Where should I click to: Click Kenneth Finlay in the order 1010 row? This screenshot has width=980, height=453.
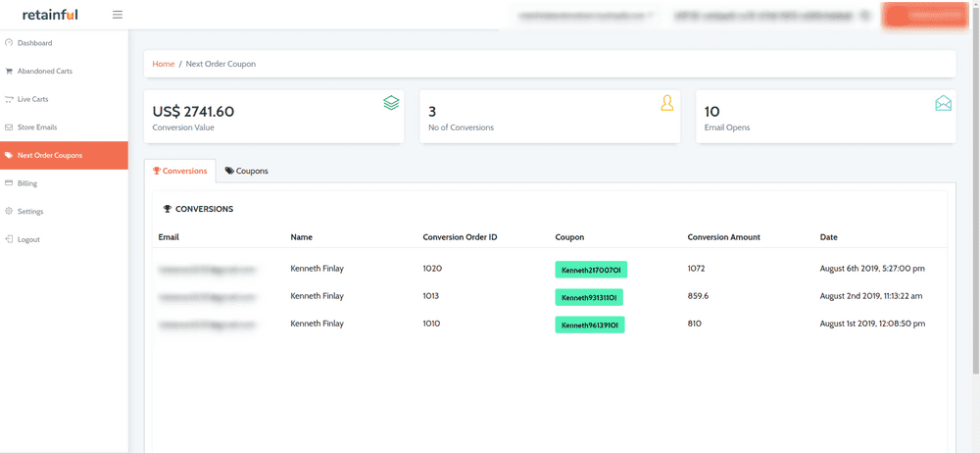pos(317,324)
